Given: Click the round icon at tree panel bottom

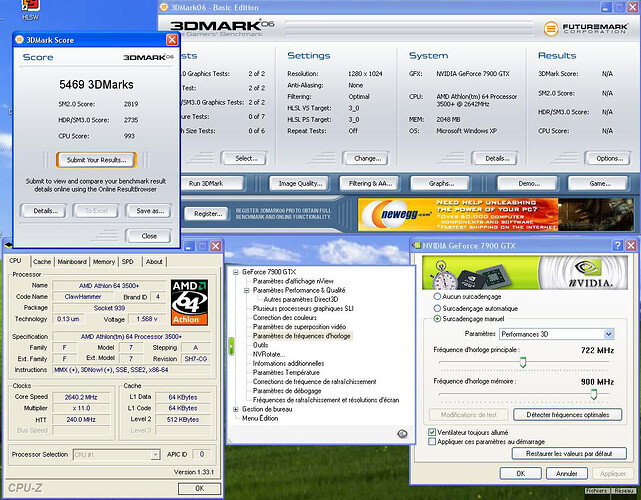Looking at the screenshot, I should tap(401, 433).
